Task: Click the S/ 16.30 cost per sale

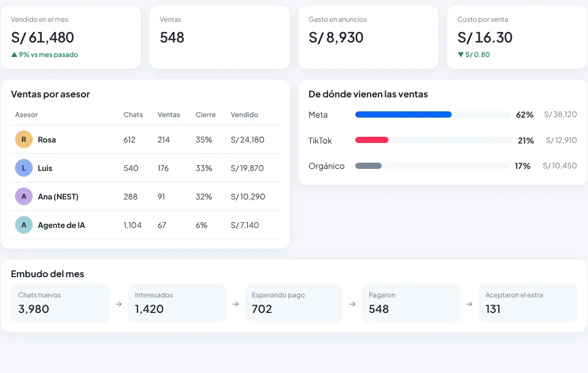Action: pos(485,37)
